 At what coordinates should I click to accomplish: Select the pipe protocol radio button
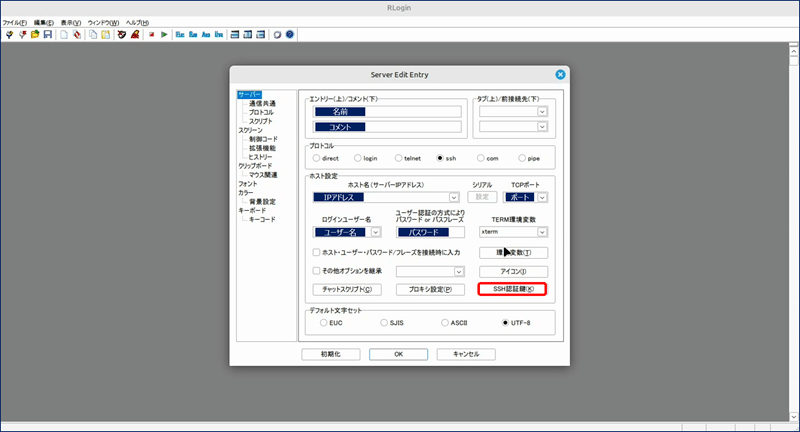point(522,158)
